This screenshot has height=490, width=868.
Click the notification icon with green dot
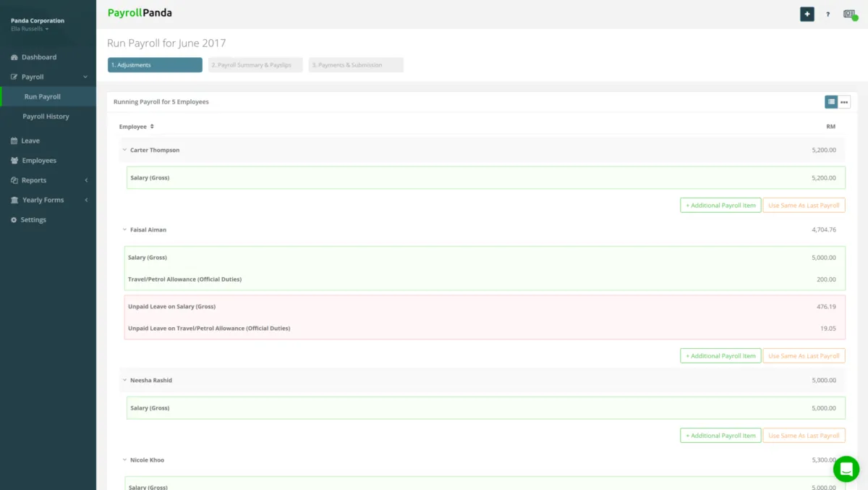[849, 14]
